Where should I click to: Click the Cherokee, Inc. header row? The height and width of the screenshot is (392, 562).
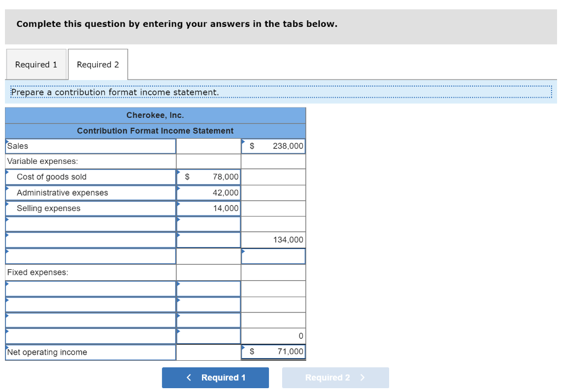point(155,115)
